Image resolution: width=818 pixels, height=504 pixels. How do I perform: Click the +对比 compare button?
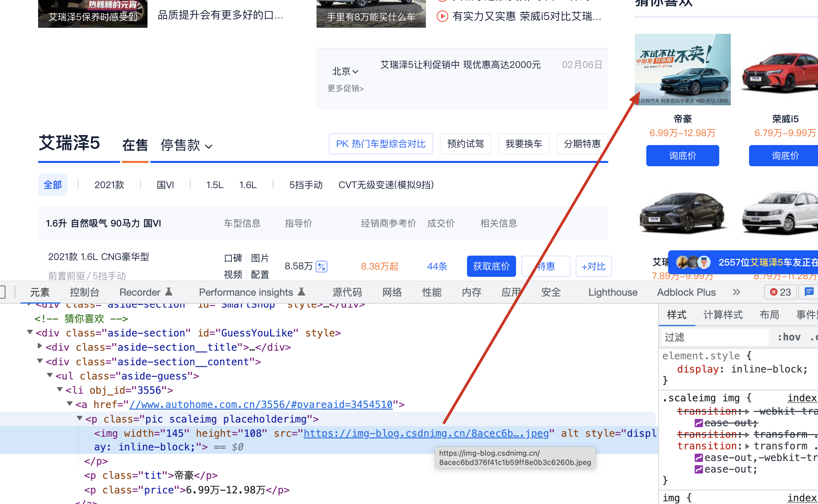coord(594,266)
